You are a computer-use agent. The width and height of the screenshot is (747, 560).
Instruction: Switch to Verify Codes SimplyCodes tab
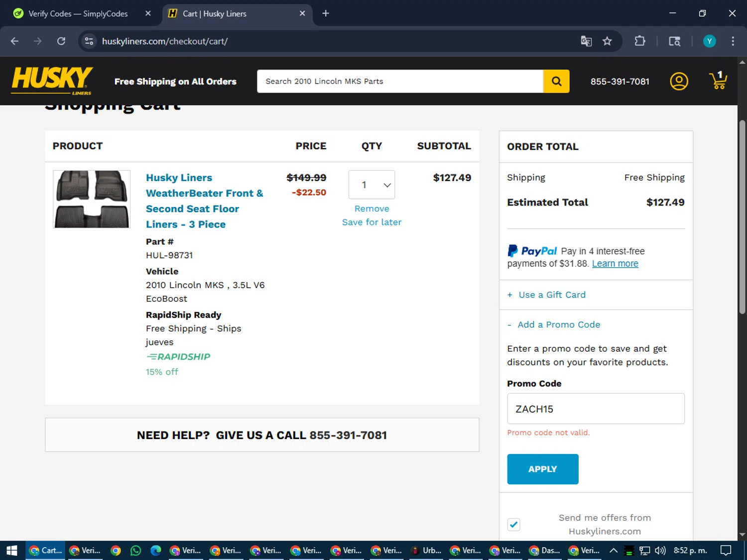pos(82,13)
